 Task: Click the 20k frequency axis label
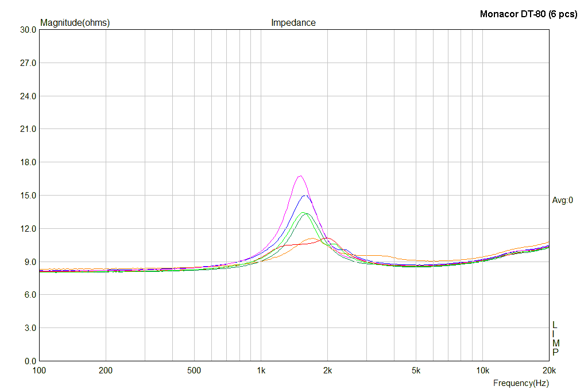pos(549,370)
